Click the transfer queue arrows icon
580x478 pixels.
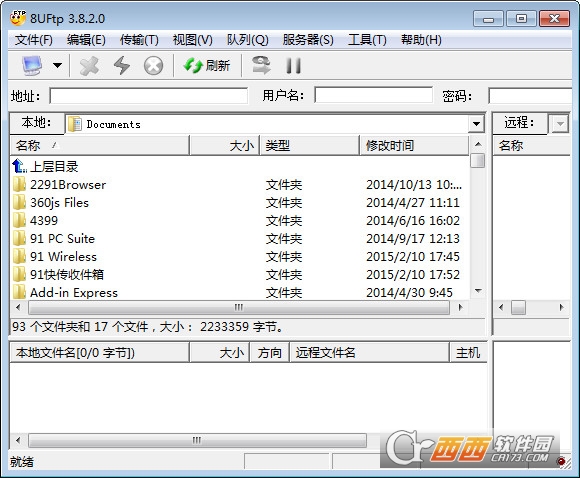(x=261, y=65)
